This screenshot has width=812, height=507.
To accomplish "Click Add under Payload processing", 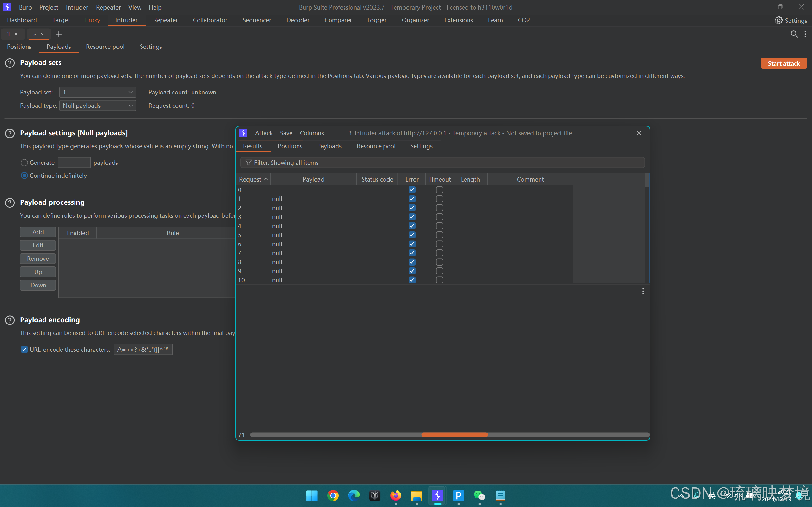I will click(37, 232).
